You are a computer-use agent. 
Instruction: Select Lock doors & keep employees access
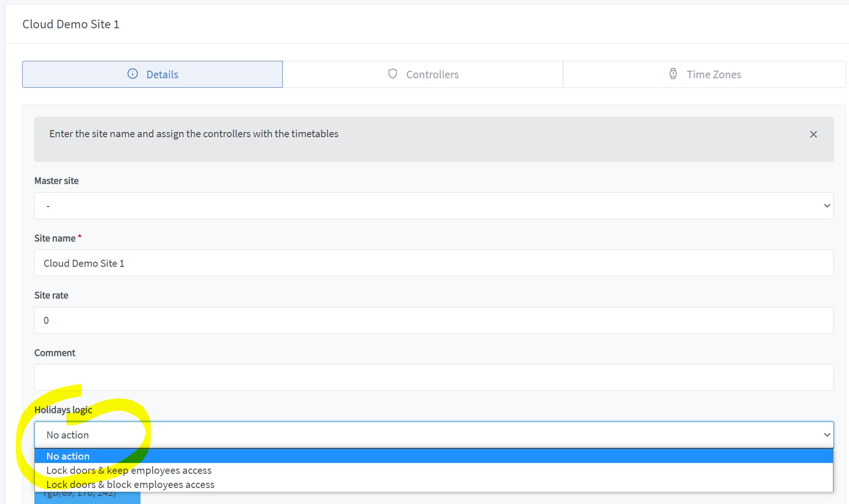pos(129,470)
